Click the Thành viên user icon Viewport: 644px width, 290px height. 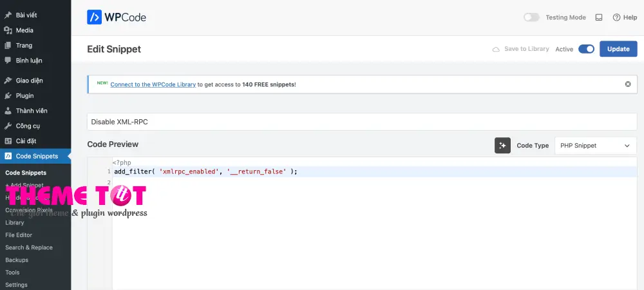coord(8,111)
